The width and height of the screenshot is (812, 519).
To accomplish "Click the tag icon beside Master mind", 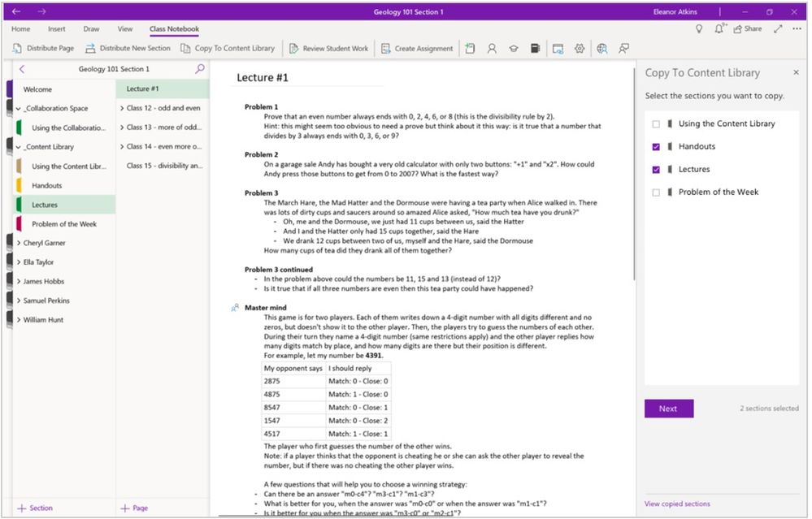I will [235, 308].
